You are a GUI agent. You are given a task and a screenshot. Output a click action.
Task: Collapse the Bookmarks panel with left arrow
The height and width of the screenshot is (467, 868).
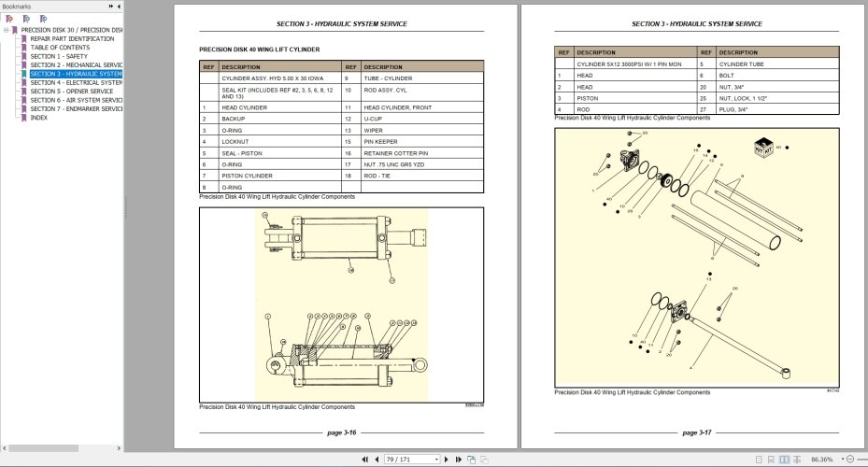tap(119, 7)
